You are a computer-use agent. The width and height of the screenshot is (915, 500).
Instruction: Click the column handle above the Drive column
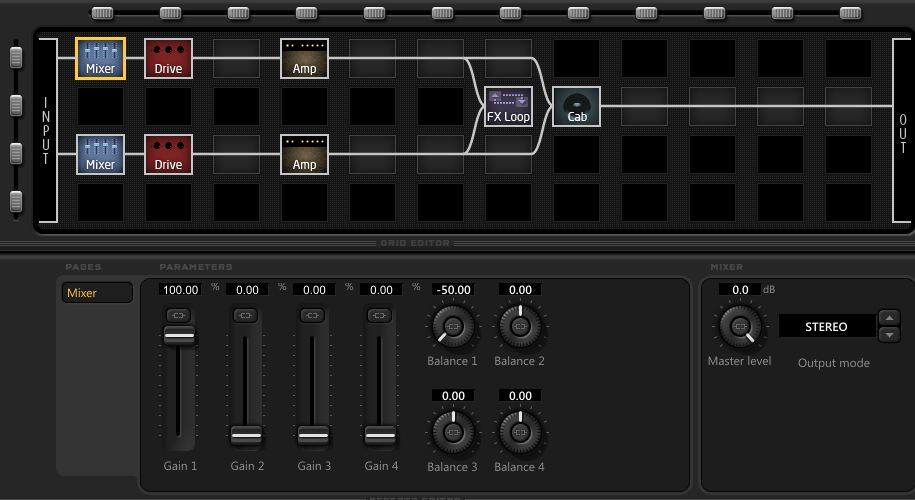(x=170, y=13)
